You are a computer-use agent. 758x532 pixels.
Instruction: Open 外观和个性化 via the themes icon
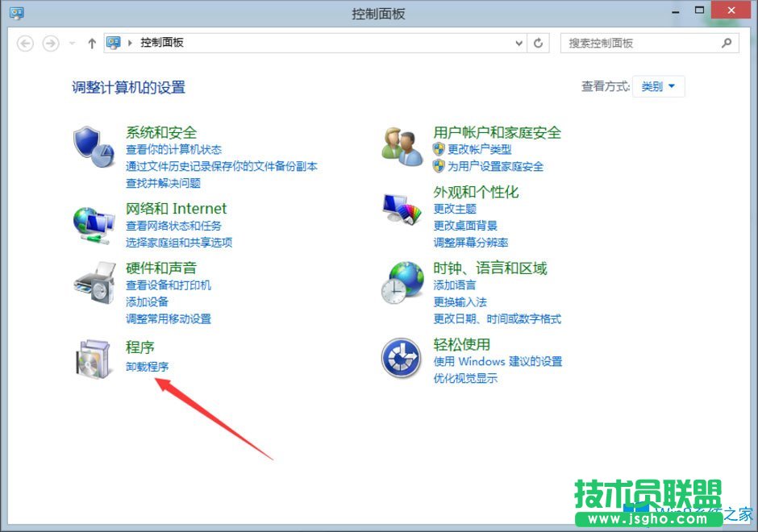coord(399,209)
